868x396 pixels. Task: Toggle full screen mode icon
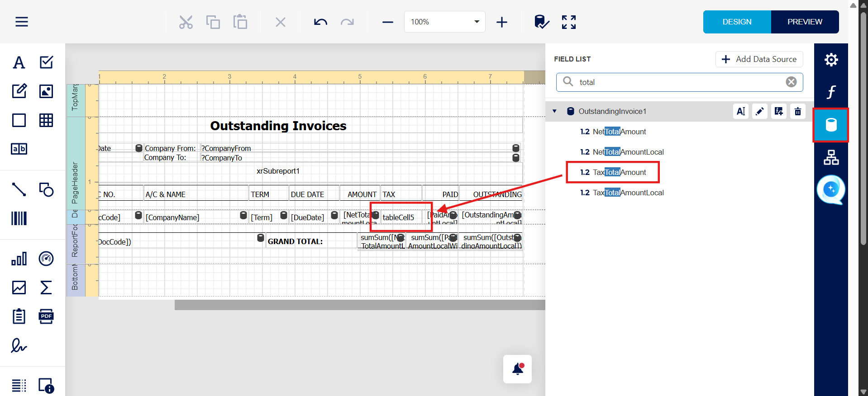click(569, 22)
